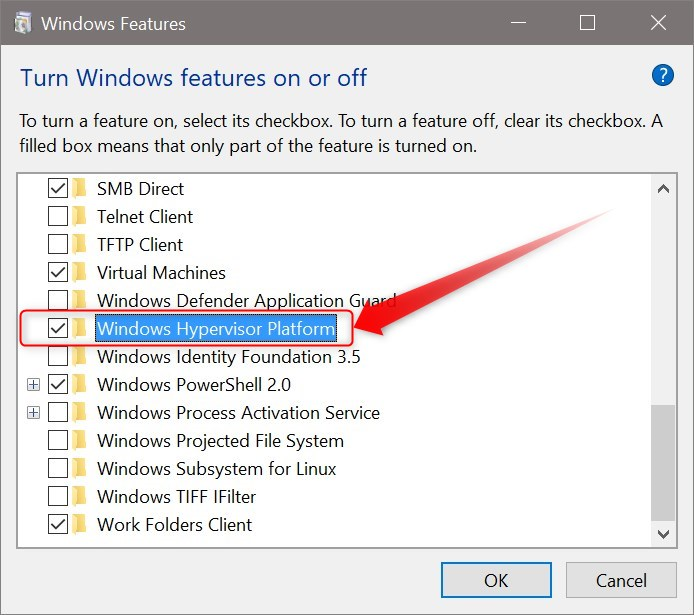
Task: Maximize the Windows Features window
Action: 587,23
